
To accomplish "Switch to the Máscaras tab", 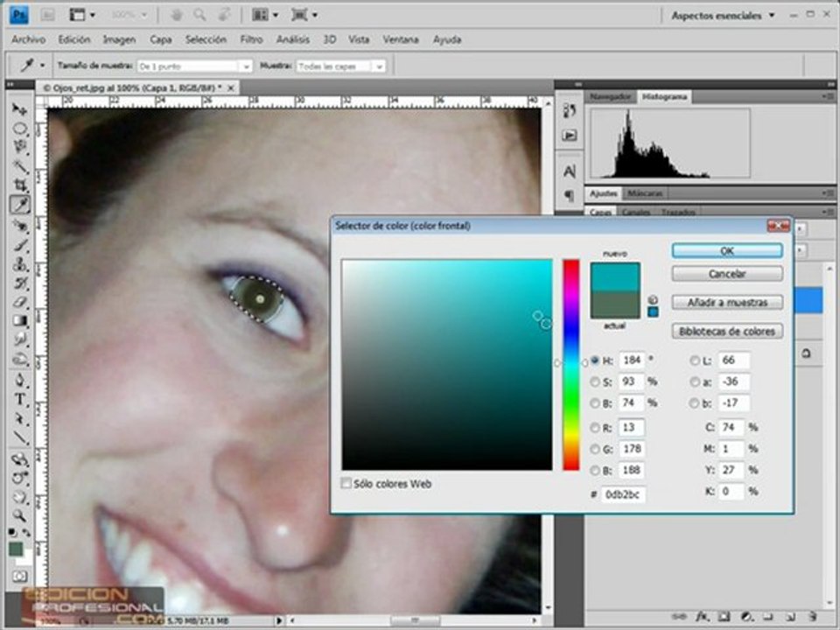I will tap(645, 193).
